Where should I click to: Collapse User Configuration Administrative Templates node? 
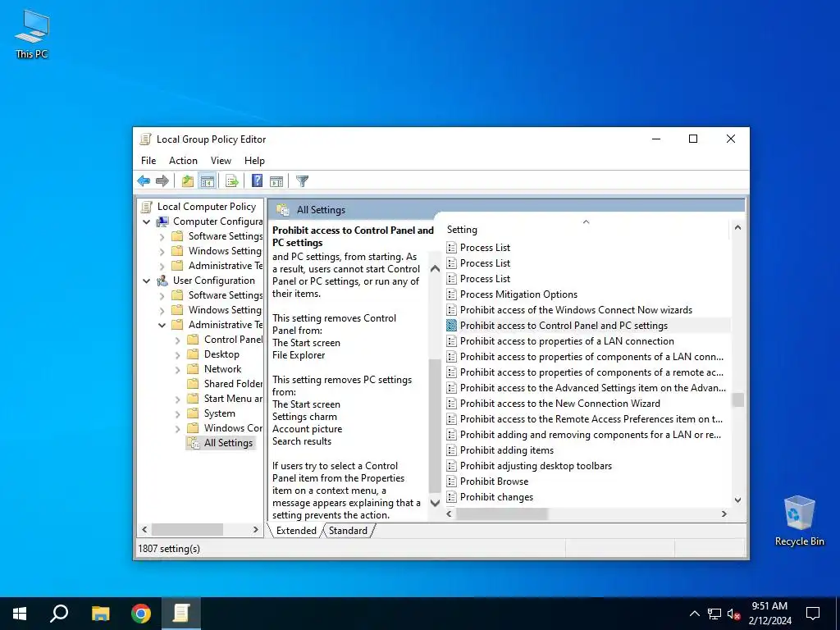[162, 325]
